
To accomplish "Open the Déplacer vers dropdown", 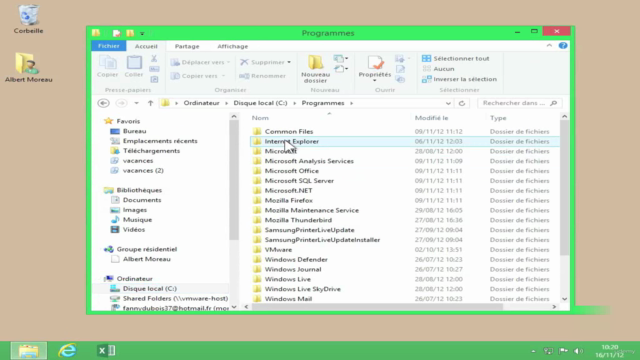I will 200,62.
